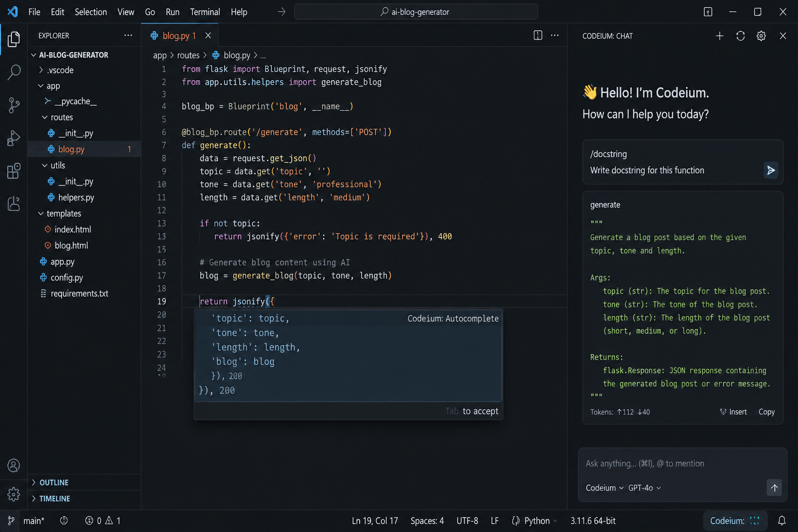This screenshot has height=532, width=798.
Task: Open the Run and Debug view
Action: click(14, 138)
